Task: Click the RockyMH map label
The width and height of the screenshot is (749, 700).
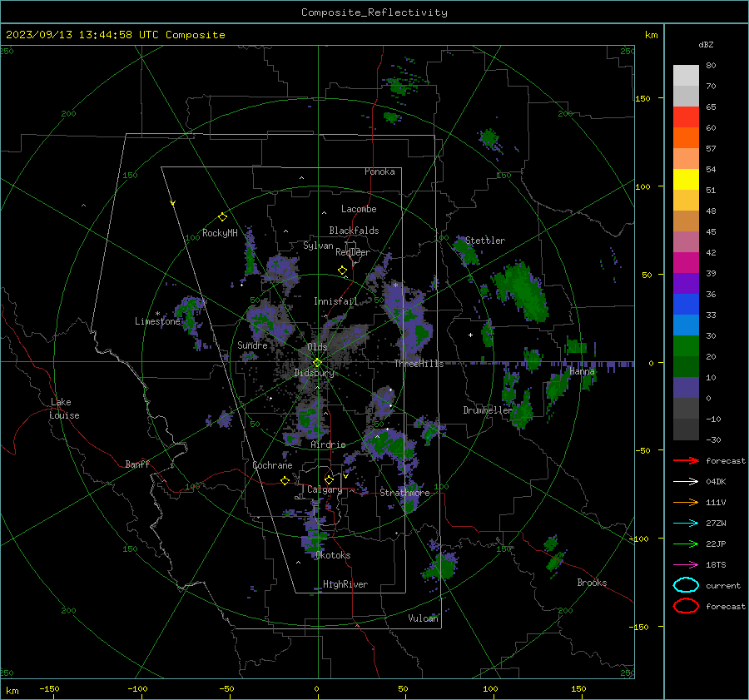Action: 220,233
